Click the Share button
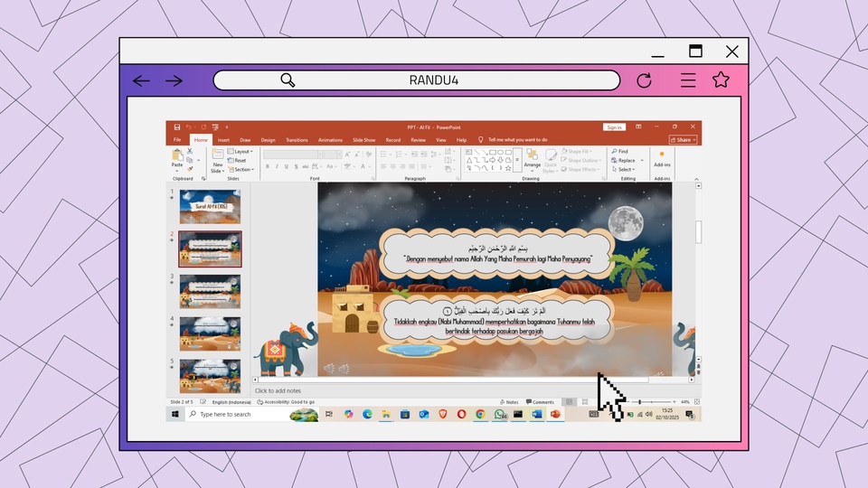This screenshot has width=868, height=488. [x=684, y=140]
